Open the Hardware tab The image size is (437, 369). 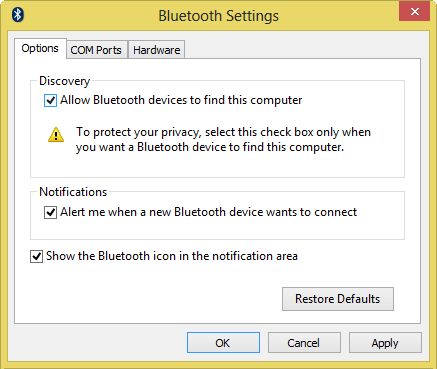coord(157,50)
